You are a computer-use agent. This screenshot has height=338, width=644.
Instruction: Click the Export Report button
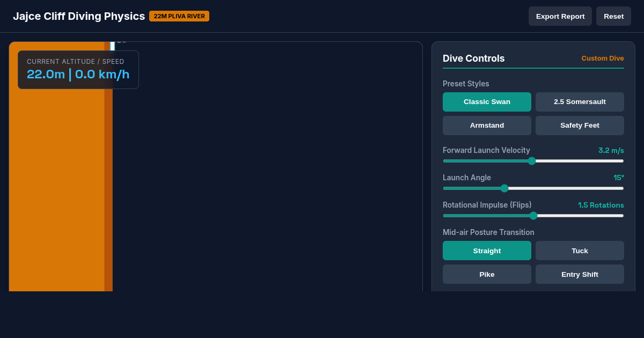(560, 16)
